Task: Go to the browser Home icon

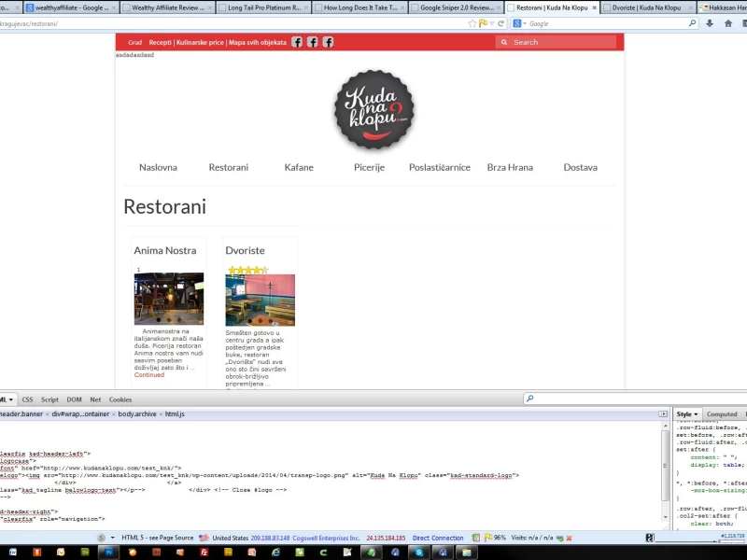Action: 728,23
